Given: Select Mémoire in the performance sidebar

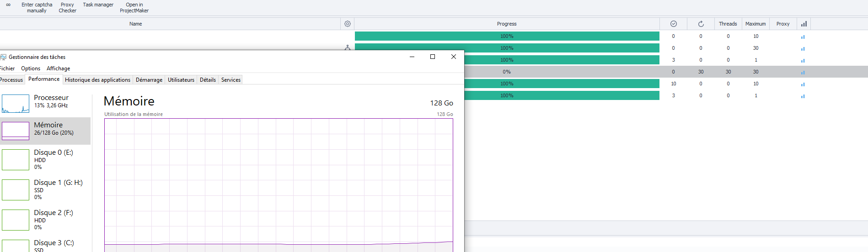Looking at the screenshot, I should point(45,131).
